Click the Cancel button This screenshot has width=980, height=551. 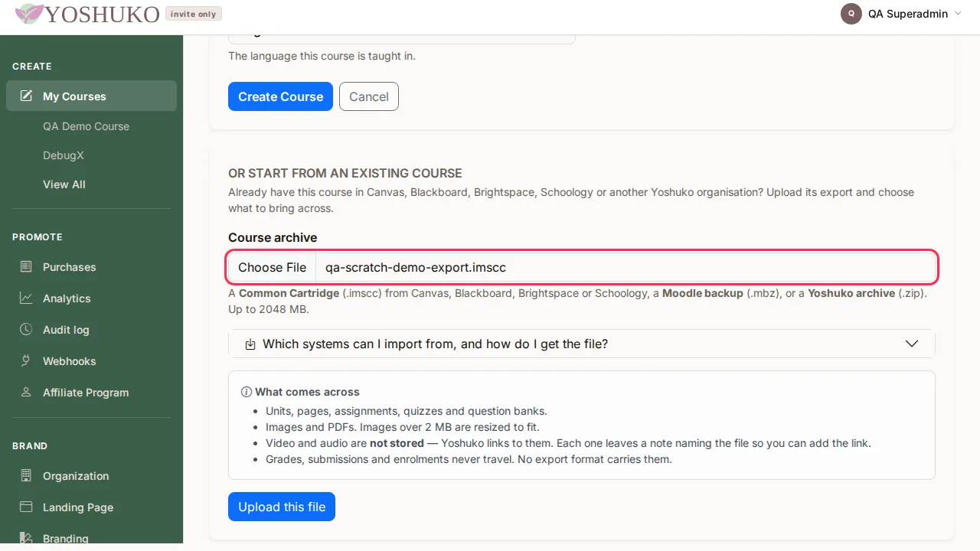pos(369,96)
